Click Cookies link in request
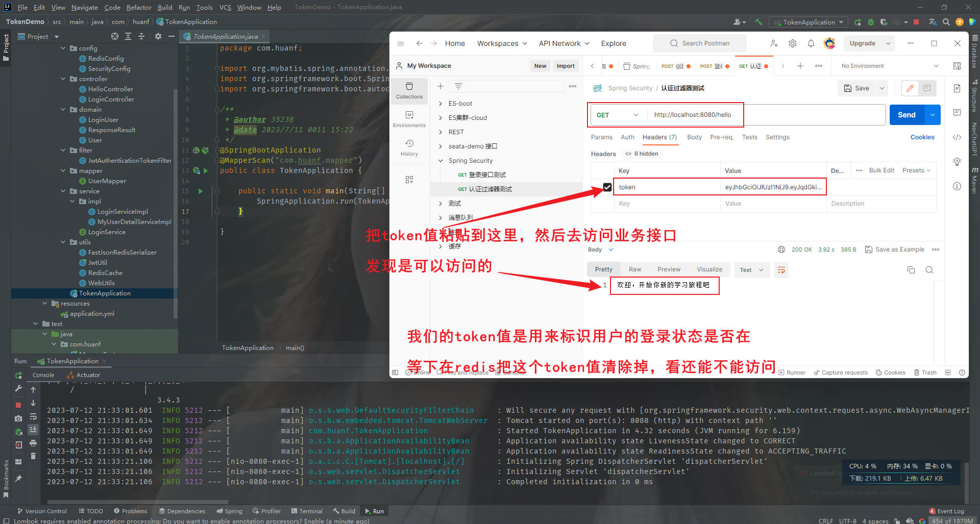Viewport: 980px width, 524px height. point(922,137)
